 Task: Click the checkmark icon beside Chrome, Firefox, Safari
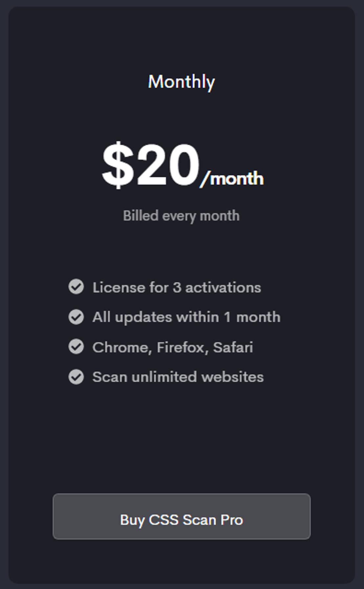click(76, 347)
